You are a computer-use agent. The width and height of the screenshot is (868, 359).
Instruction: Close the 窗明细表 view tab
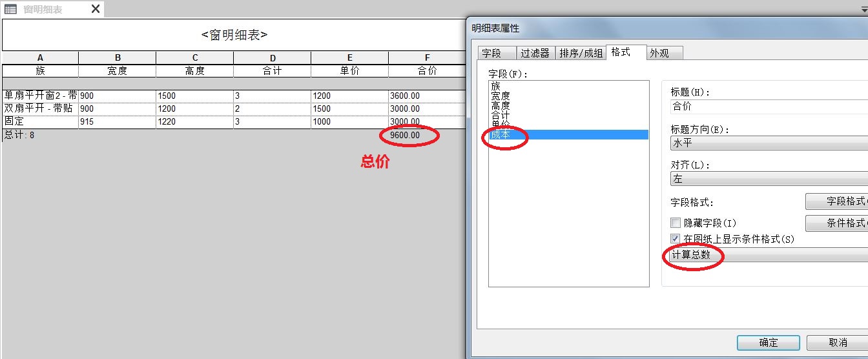(x=96, y=9)
